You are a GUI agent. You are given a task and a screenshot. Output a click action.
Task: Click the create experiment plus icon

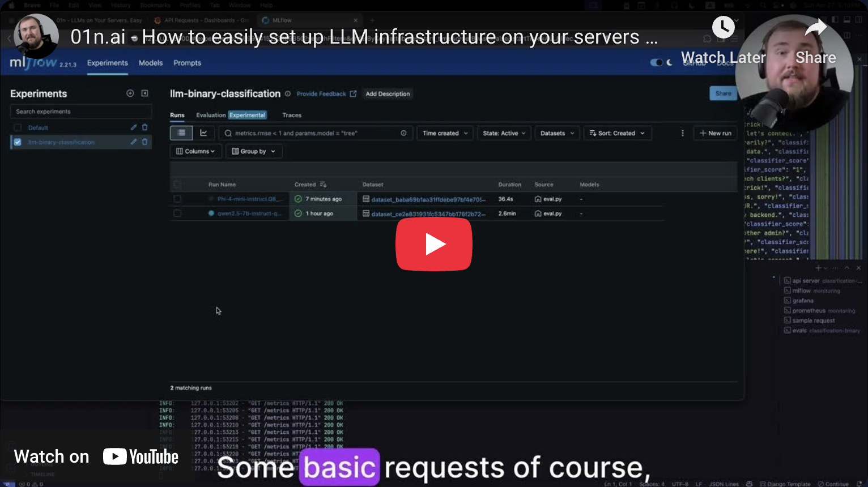(x=130, y=93)
